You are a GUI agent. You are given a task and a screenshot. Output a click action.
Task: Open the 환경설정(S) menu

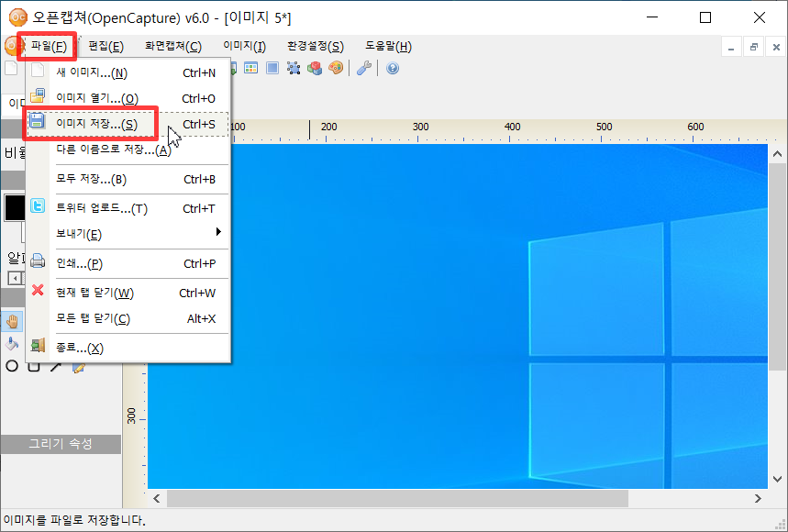coord(316,47)
